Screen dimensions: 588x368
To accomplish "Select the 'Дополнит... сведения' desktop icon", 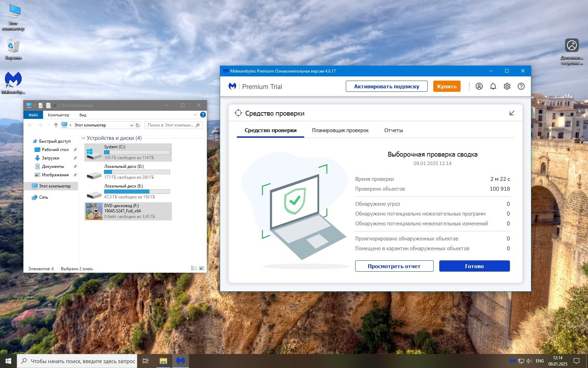I will (572, 52).
